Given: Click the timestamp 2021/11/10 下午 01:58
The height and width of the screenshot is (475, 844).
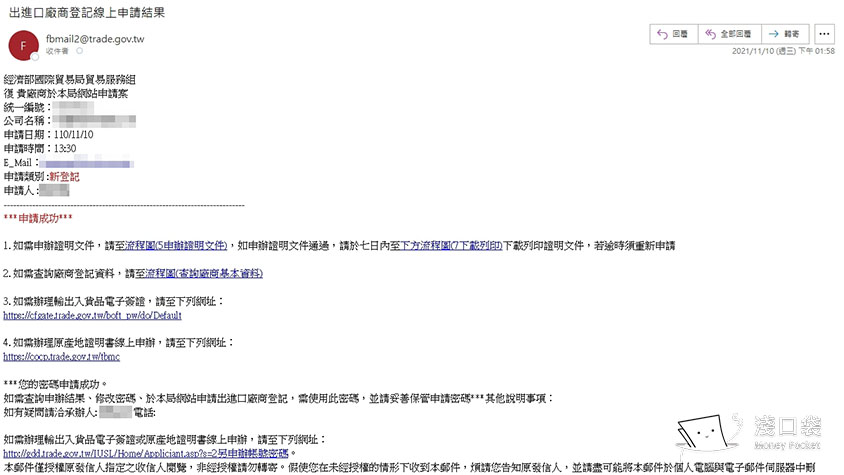Looking at the screenshot, I should pos(783,51).
